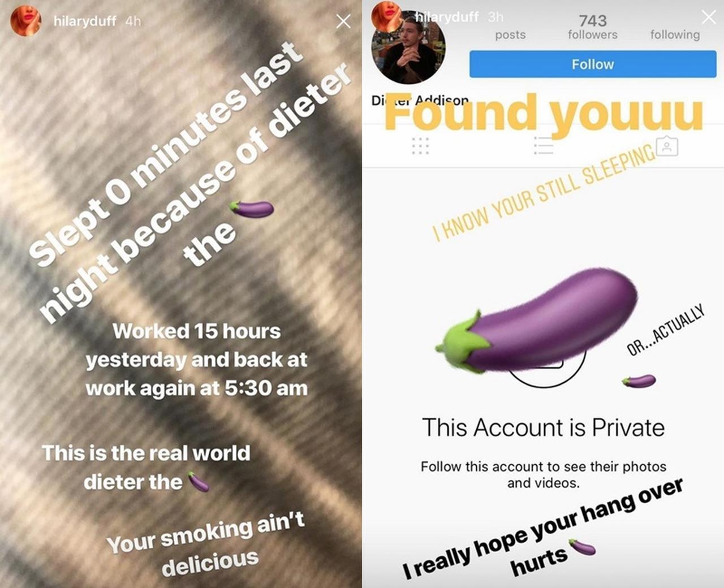Tap eggplant emoji beside 'dieter the' headline
Viewport: 724px width, 588px height.
[x=252, y=209]
